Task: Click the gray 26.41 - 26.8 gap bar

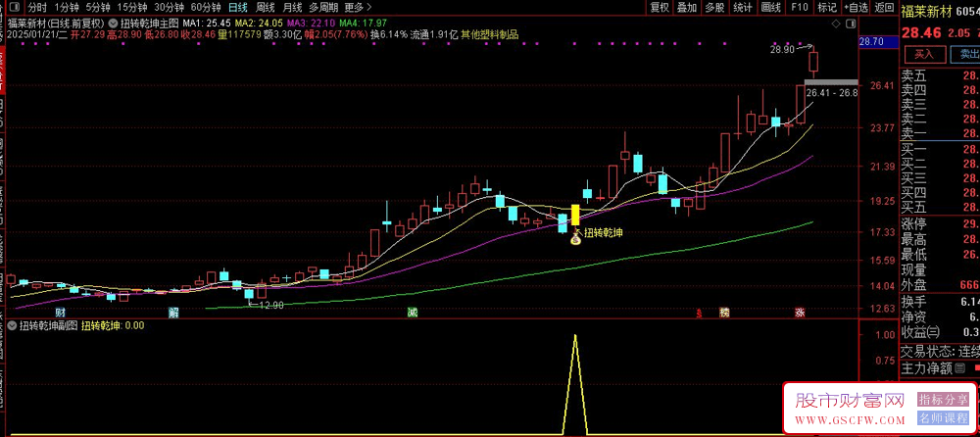Action: pyautogui.click(x=831, y=82)
